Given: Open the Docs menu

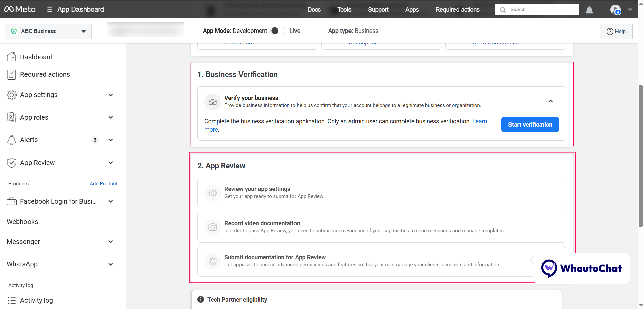Looking at the screenshot, I should [314, 10].
